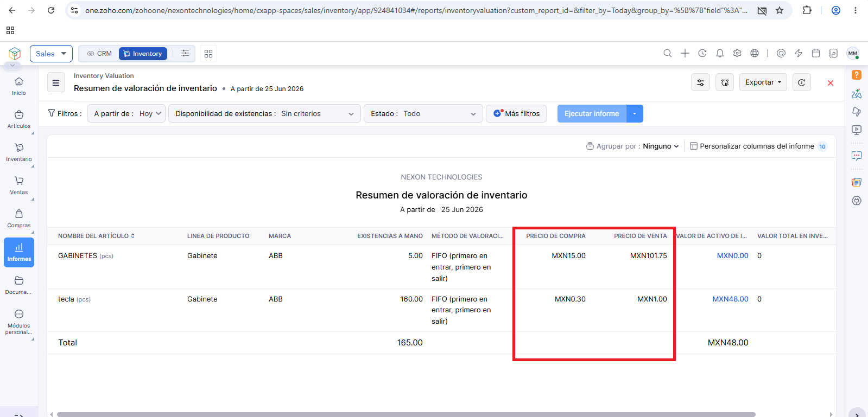Screen dimensions: 868x417
Task: Open the 'A partir de: Hoy' date dropdown
Action: 126,113
